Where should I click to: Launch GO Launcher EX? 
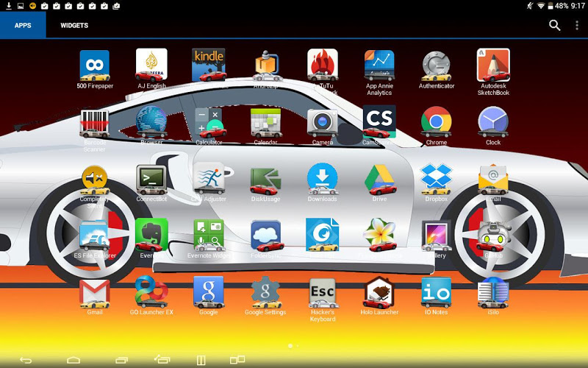(x=151, y=292)
